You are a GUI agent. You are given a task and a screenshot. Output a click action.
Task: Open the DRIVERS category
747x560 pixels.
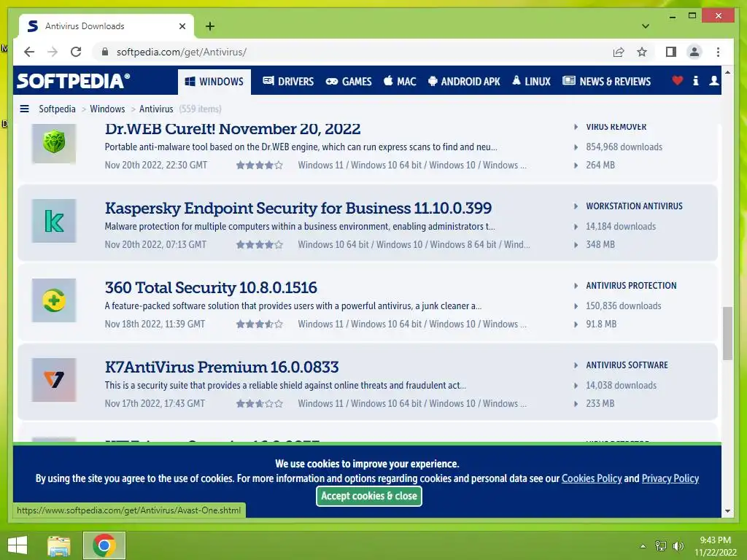pos(288,82)
